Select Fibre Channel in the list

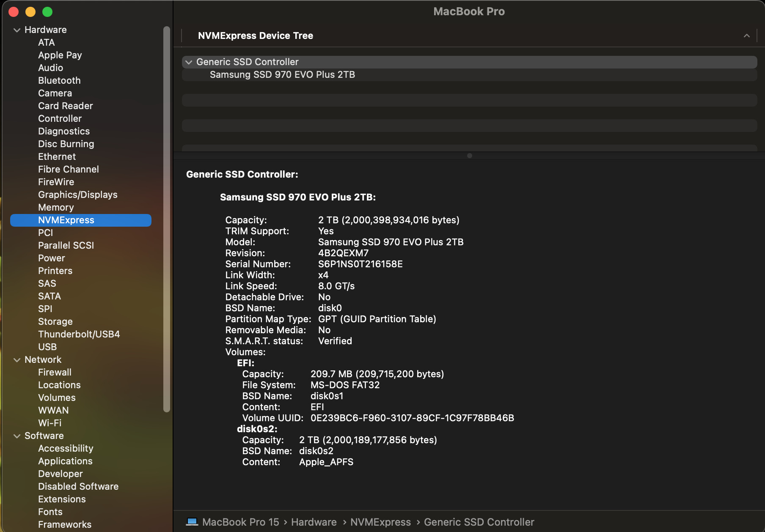pos(69,169)
